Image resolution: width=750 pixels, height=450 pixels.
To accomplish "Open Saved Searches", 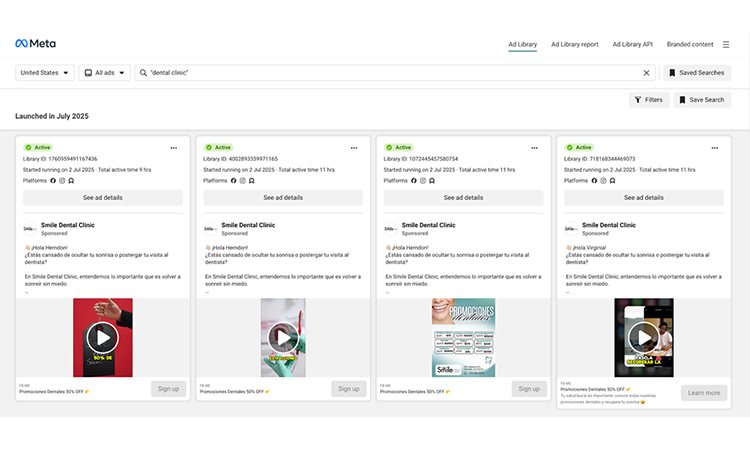I will tap(697, 73).
